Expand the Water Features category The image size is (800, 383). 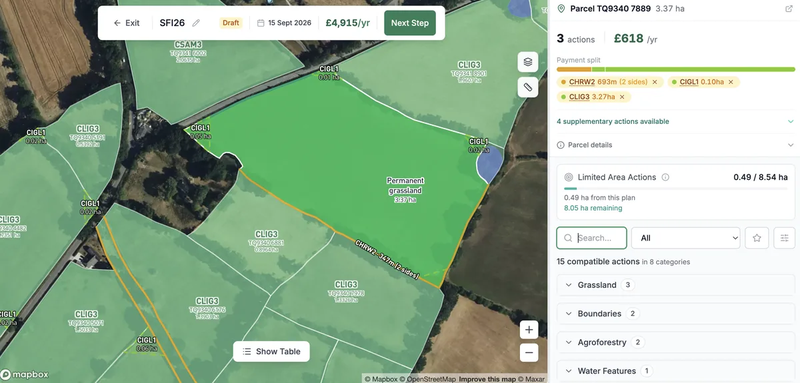click(676, 371)
